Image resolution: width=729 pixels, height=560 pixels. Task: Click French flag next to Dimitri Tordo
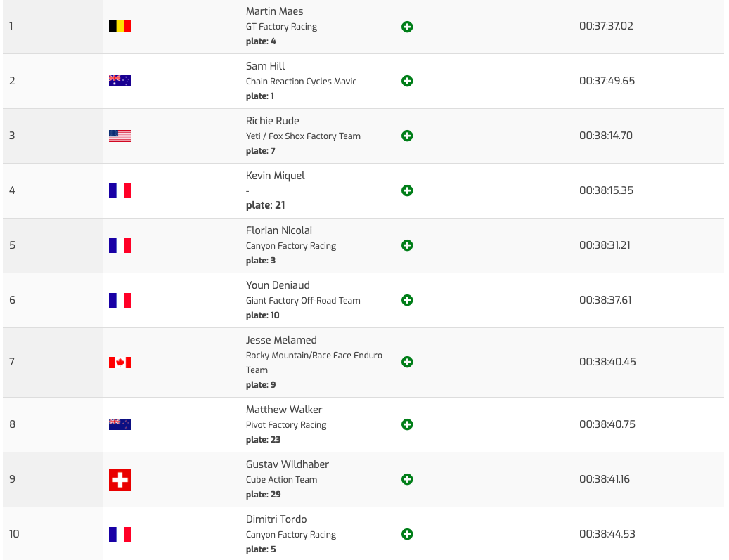pos(120,534)
